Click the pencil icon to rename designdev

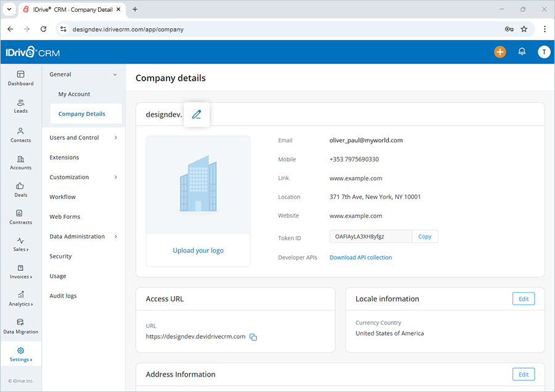click(x=196, y=114)
